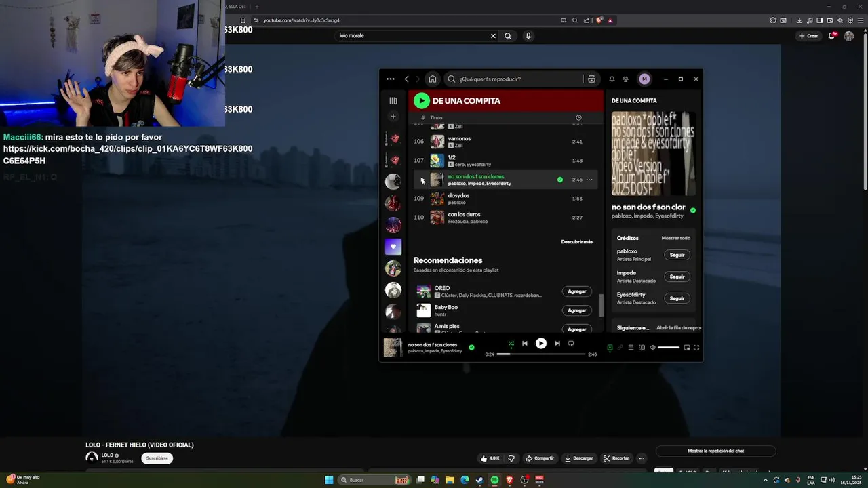Play DE UNA COMPITA playlist

tap(421, 101)
